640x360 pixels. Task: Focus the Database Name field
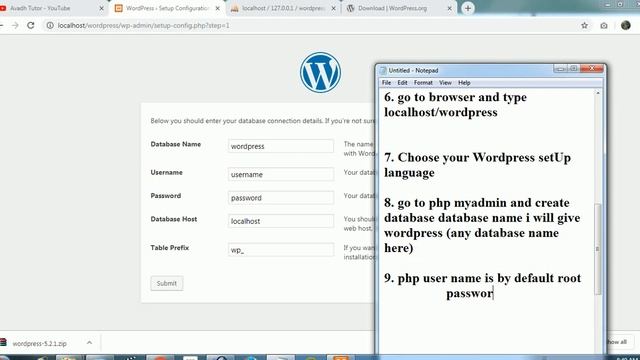(x=281, y=146)
